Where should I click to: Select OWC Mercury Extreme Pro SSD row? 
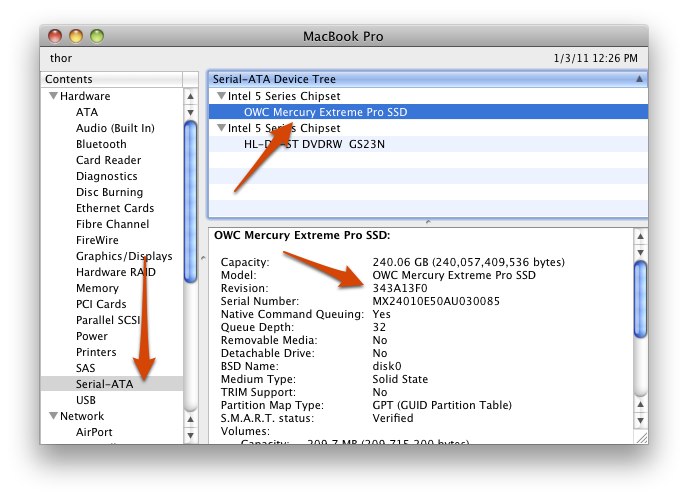click(x=428, y=112)
